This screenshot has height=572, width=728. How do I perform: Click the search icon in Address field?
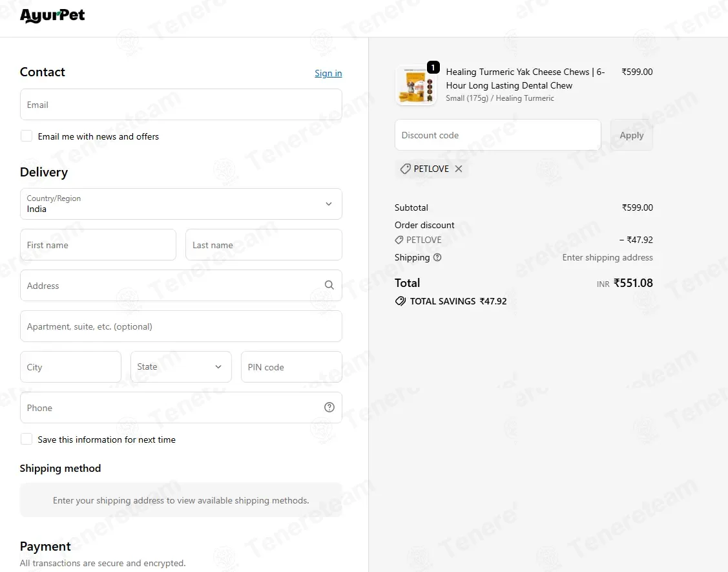(x=329, y=285)
